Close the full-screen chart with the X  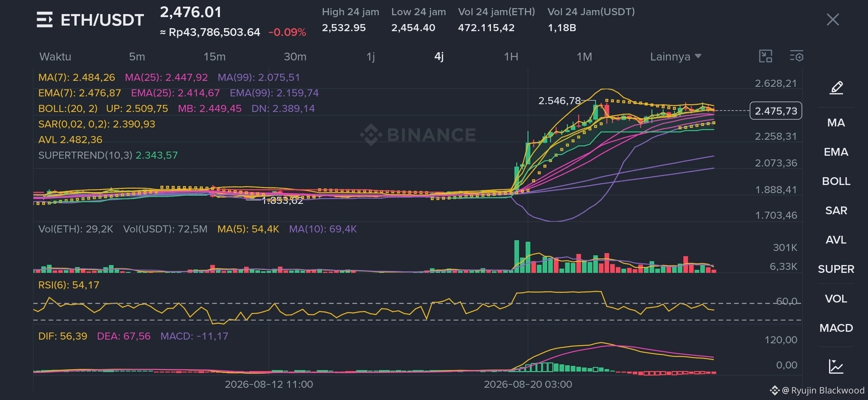tap(833, 19)
